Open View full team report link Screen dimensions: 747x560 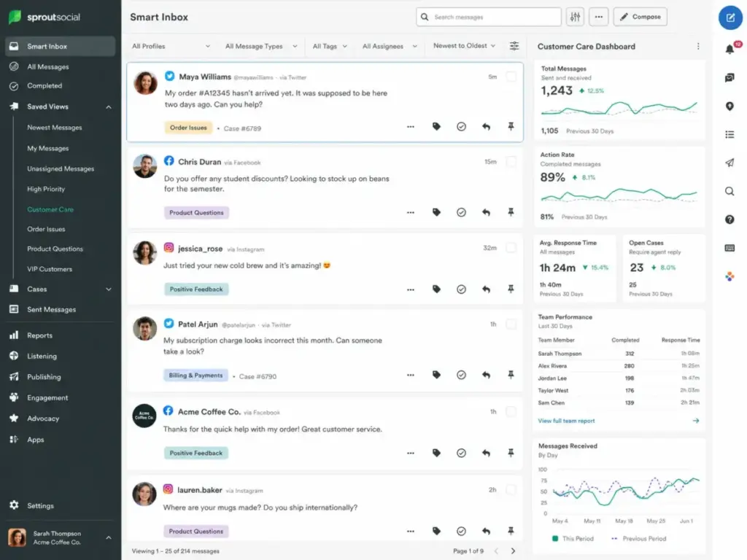566,421
